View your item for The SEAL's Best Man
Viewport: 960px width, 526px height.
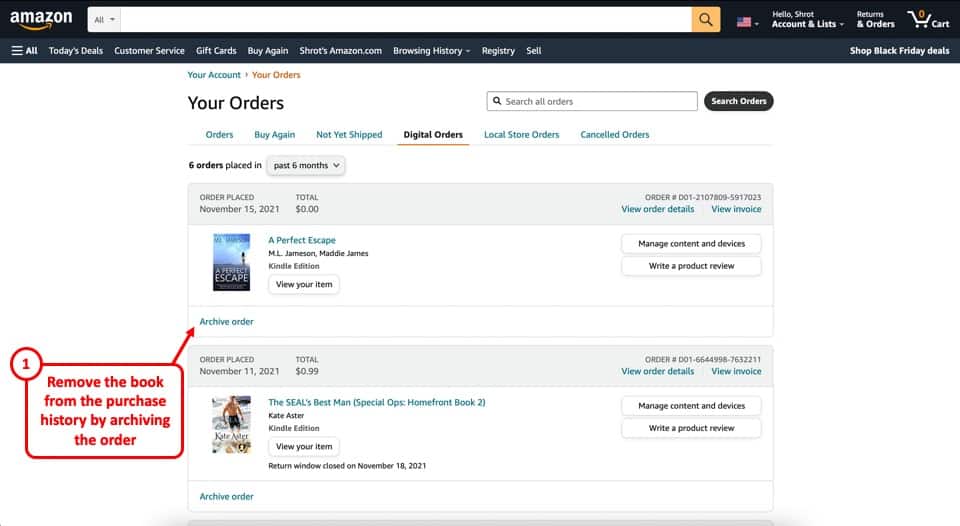pyautogui.click(x=304, y=446)
